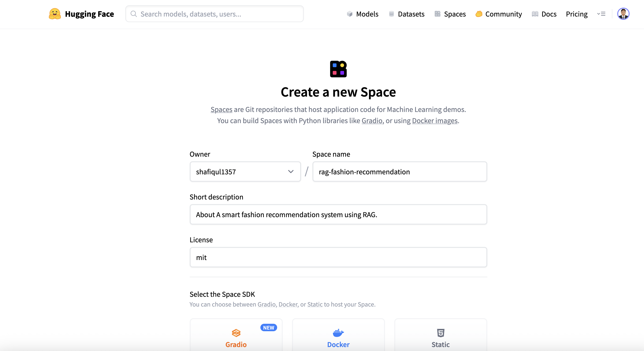This screenshot has height=351, width=644.
Task: Click the Docker link under Select SDK
Action: tap(288, 304)
